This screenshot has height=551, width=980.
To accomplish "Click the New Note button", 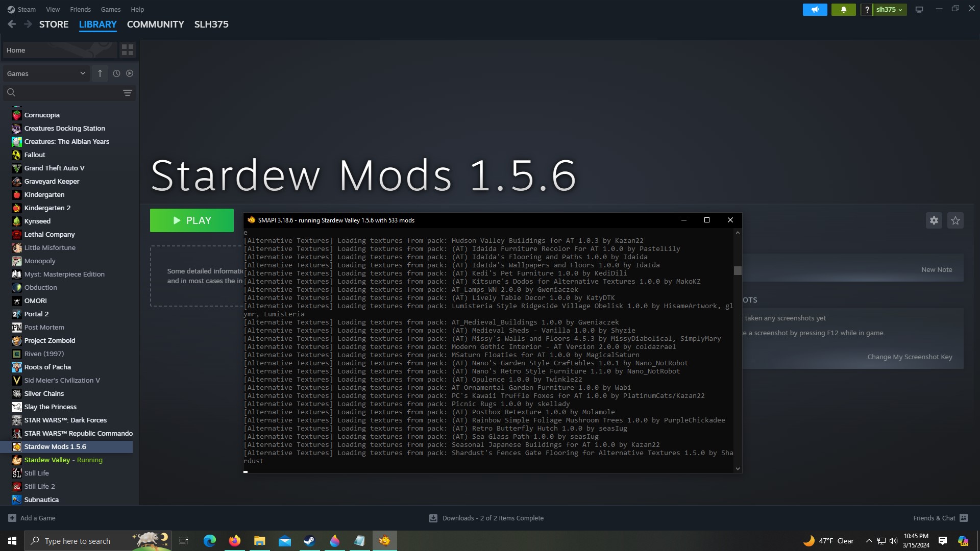I will pos(937,269).
